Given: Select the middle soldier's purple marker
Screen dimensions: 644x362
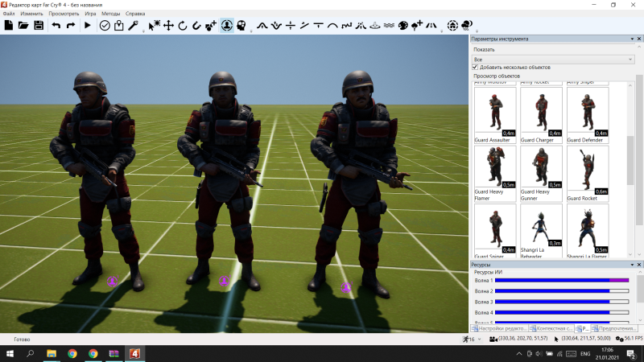Looking at the screenshot, I should (x=224, y=281).
